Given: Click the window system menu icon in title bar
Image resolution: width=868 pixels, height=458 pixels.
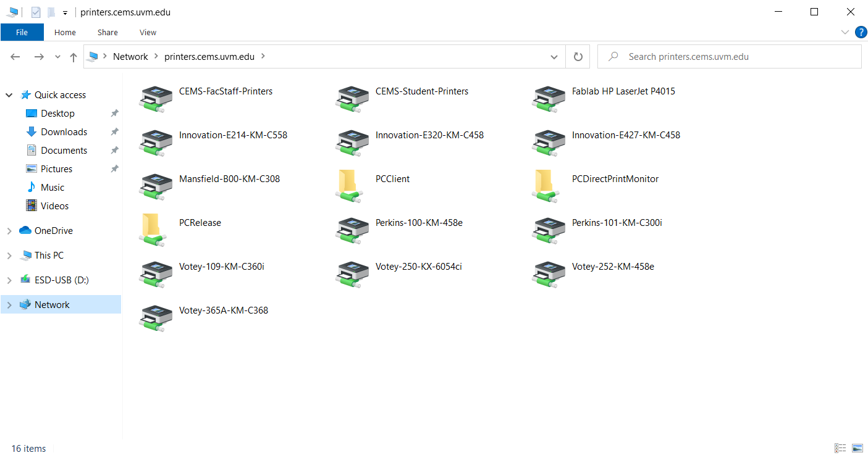Looking at the screenshot, I should point(12,12).
